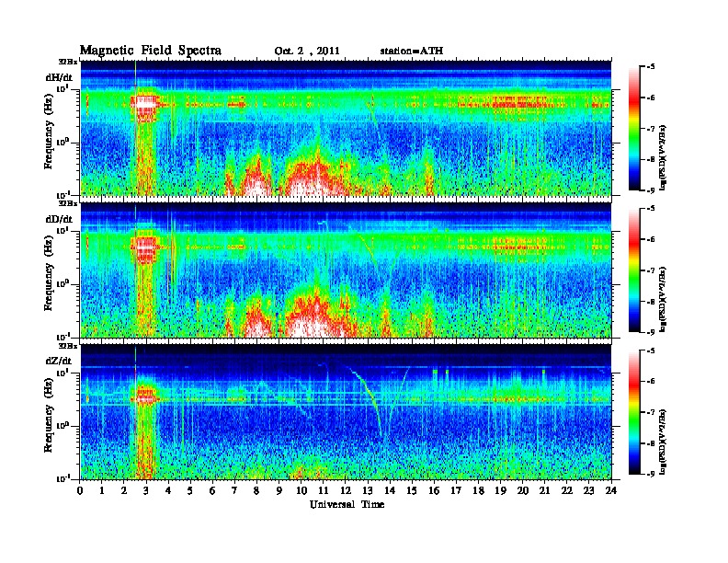
Task: Click hour tick label '5' on time axis
Action: point(190,490)
